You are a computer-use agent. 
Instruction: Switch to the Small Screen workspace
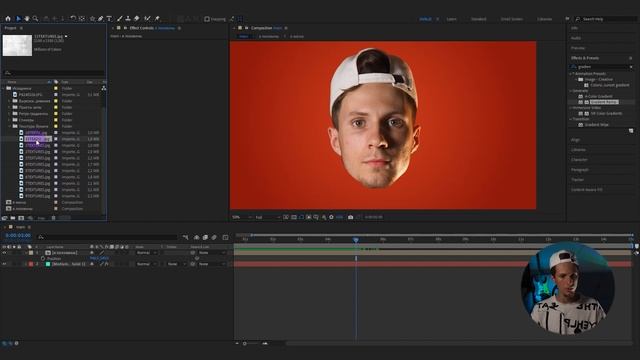click(x=511, y=19)
